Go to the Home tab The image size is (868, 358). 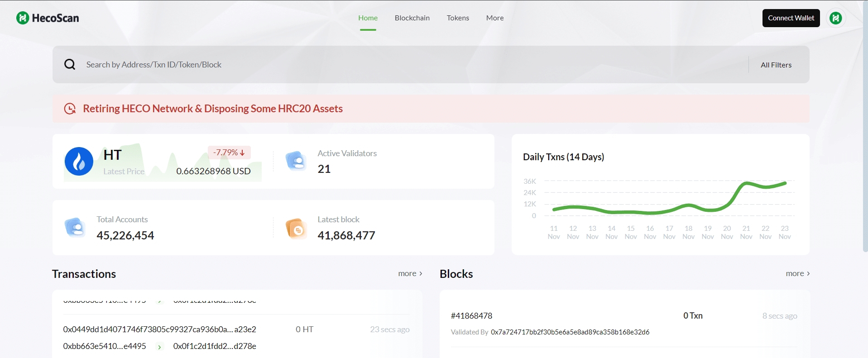368,18
